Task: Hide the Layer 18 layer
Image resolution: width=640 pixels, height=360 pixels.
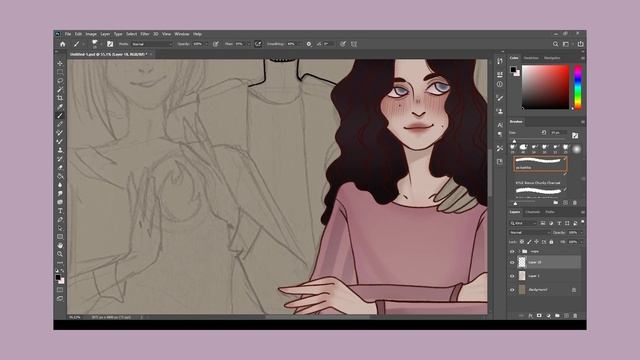Action: tap(512, 262)
